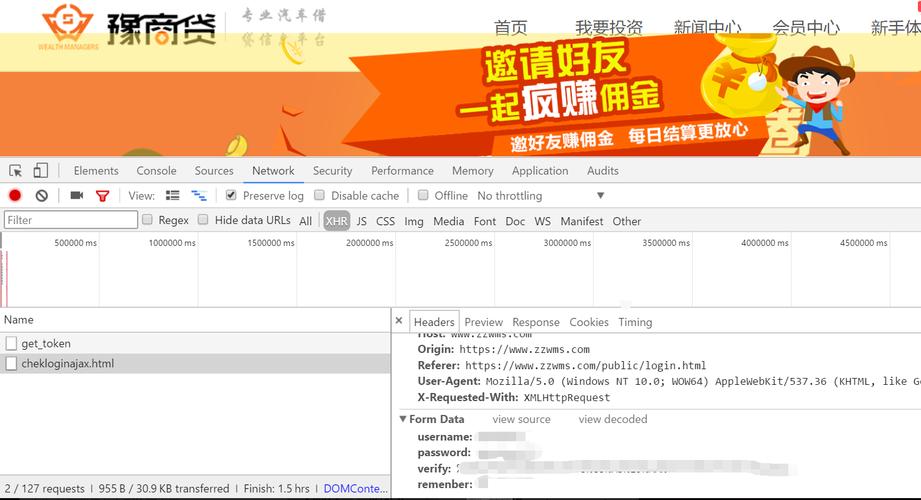Filter requests by Doc

point(515,221)
